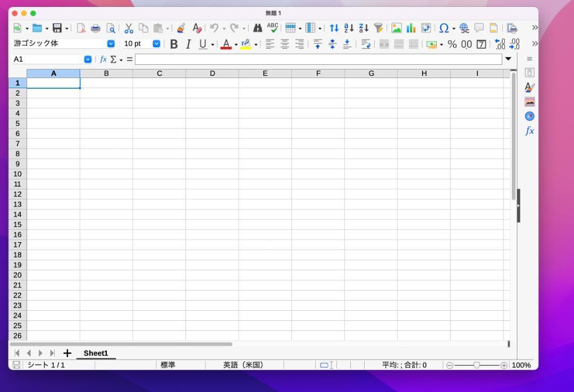The height and width of the screenshot is (392, 574).
Task: Insert image icon
Action: pos(396,28)
